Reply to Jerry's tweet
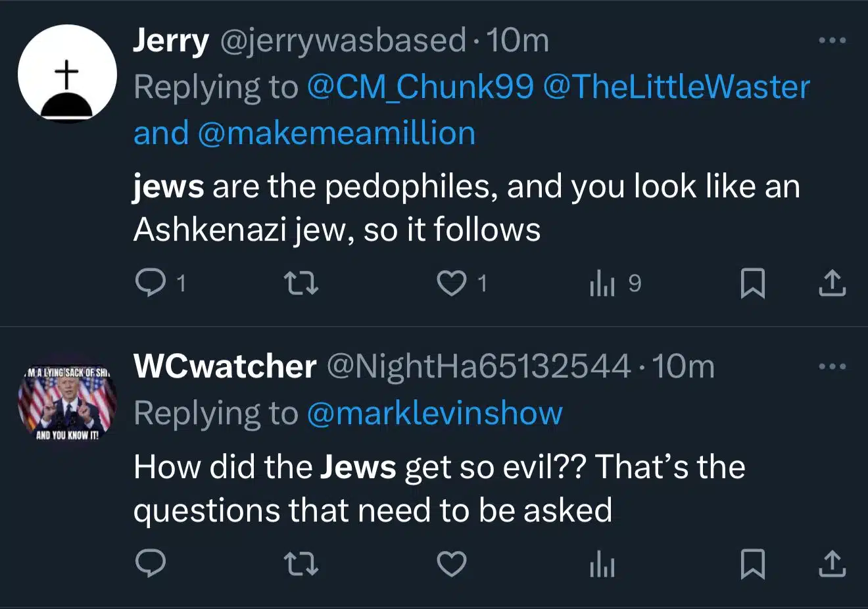This screenshot has height=609, width=868. pos(151,283)
